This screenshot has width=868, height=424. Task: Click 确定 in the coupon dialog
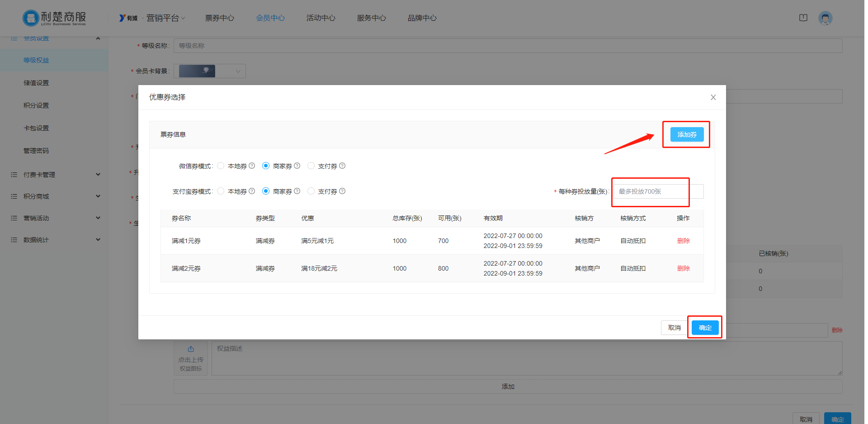click(x=705, y=328)
